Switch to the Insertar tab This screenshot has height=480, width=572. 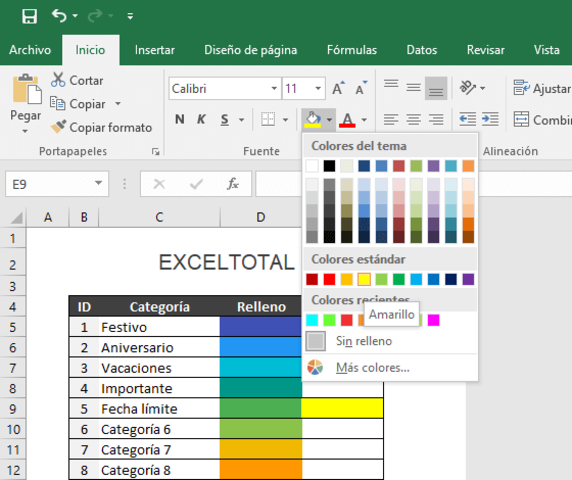155,50
